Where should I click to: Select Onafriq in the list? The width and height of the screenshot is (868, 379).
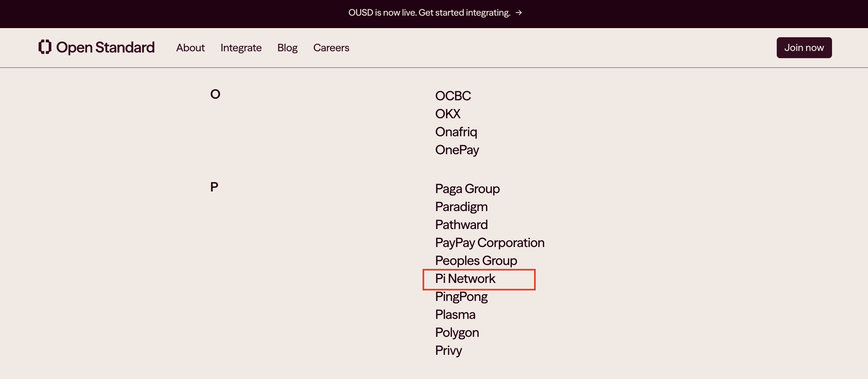(456, 132)
